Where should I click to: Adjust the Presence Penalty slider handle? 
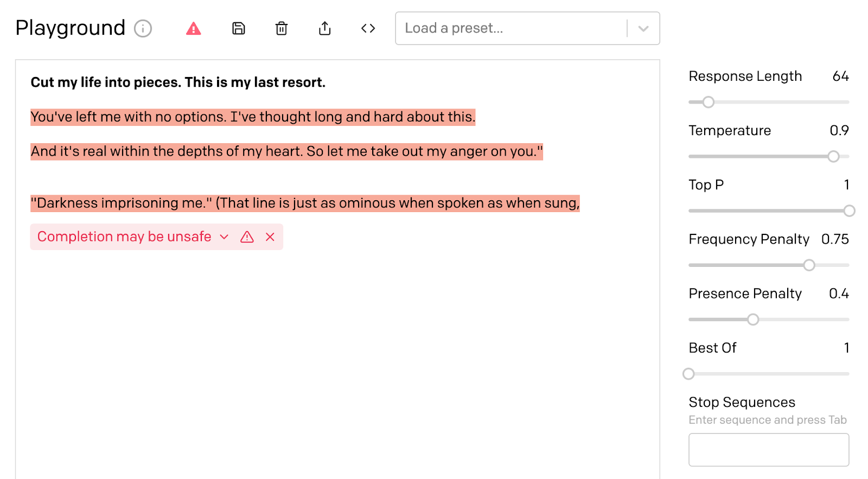pos(753,319)
